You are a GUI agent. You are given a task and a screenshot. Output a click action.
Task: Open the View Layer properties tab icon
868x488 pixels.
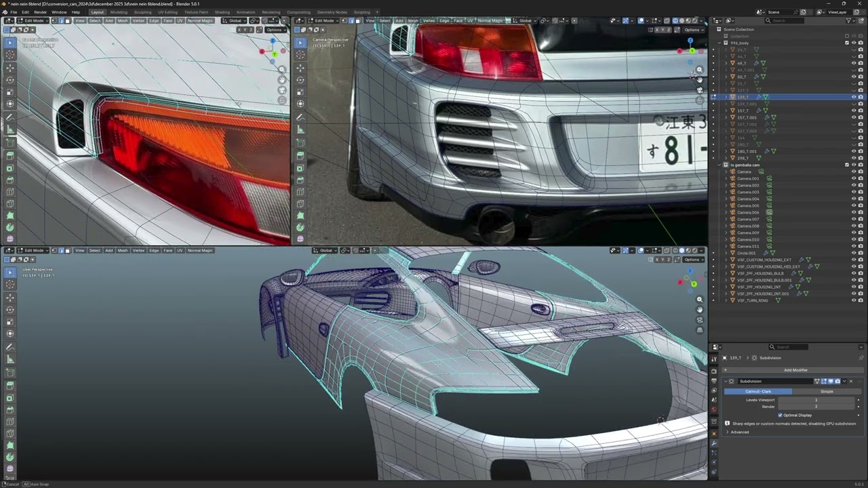[x=714, y=390]
